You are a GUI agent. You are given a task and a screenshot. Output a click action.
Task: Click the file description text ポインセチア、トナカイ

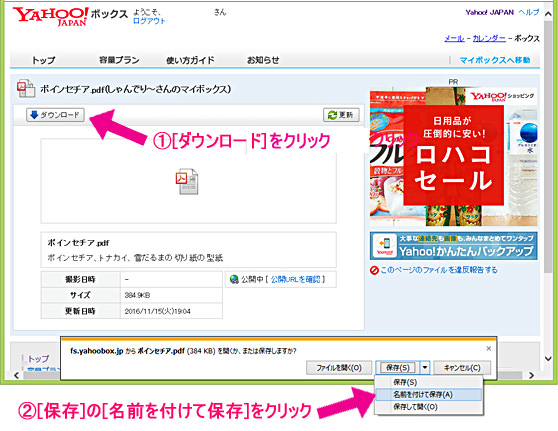(x=135, y=257)
